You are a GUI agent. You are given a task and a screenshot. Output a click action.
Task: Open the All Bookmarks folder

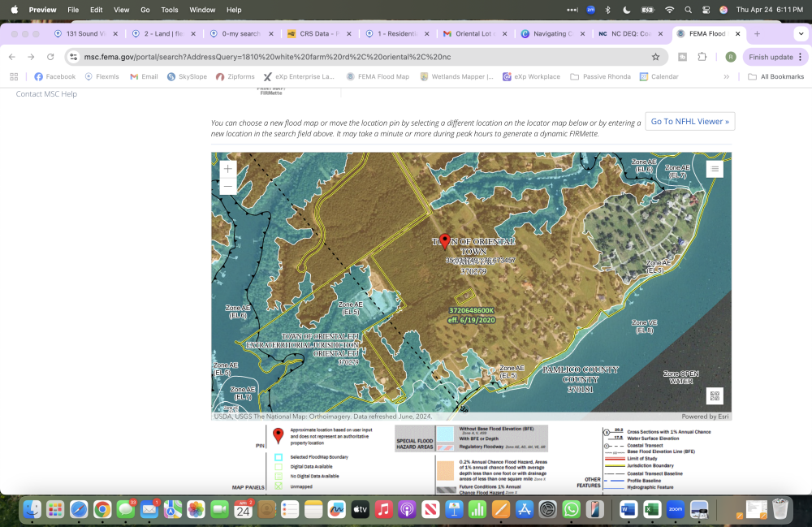click(776, 76)
